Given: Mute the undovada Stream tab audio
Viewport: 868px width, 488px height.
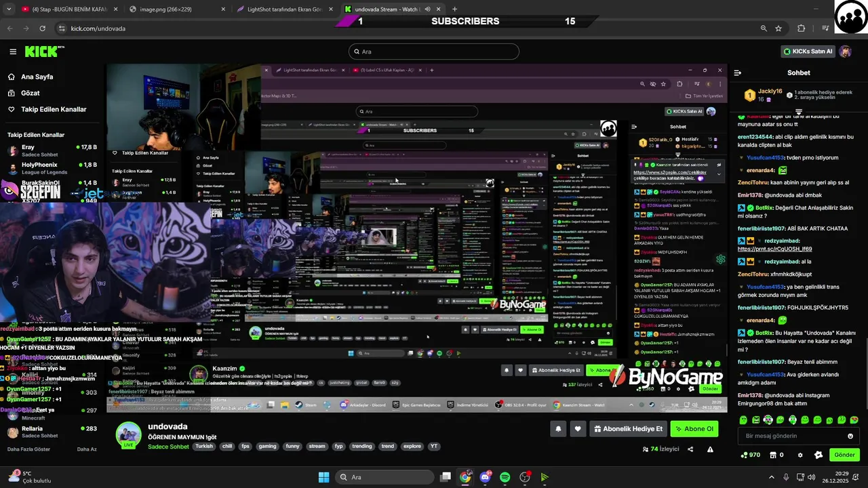Looking at the screenshot, I should 427,9.
